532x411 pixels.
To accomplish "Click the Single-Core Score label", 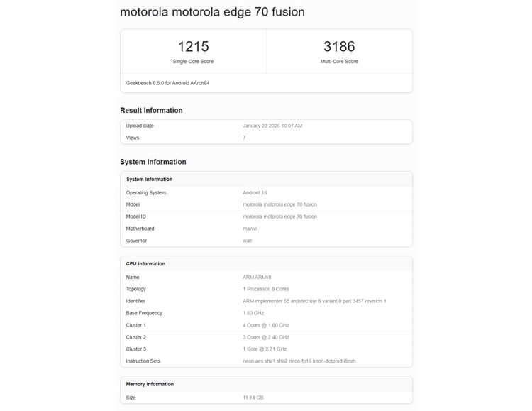I will point(193,62).
